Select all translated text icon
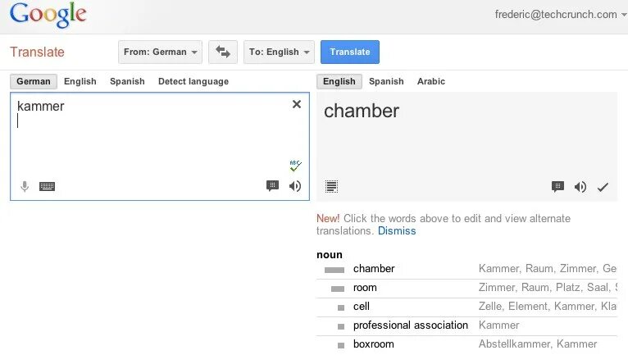The image size is (628, 364). (331, 186)
